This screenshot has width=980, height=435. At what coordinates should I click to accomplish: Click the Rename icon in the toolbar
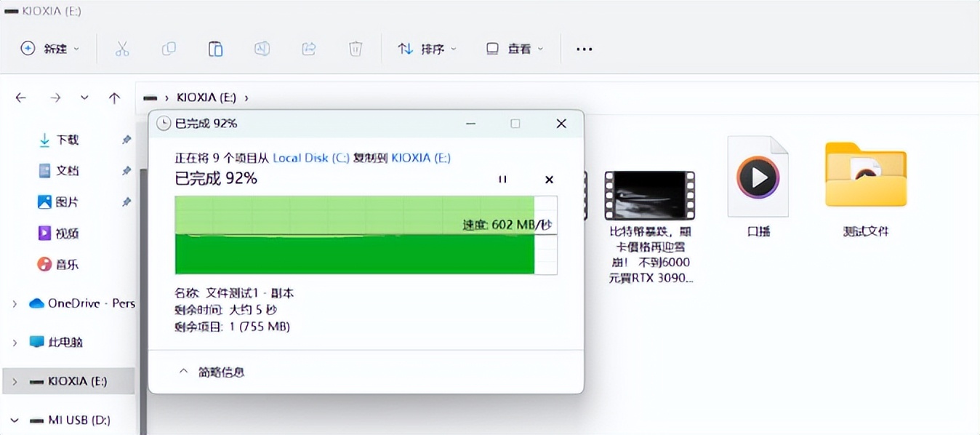262,48
